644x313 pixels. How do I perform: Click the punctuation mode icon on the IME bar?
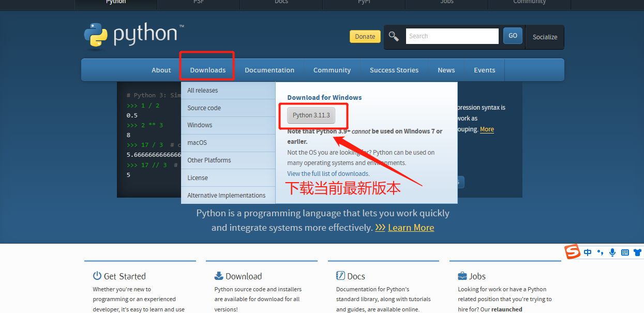600,252
